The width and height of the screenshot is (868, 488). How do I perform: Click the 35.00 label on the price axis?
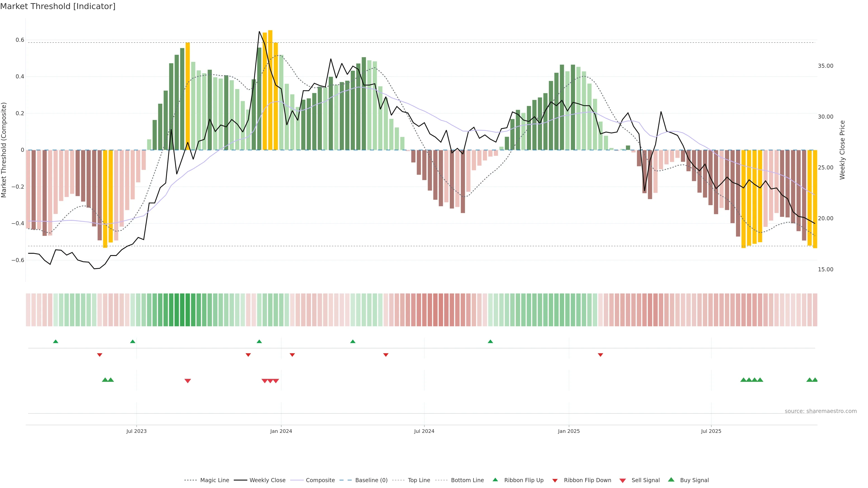tap(825, 66)
